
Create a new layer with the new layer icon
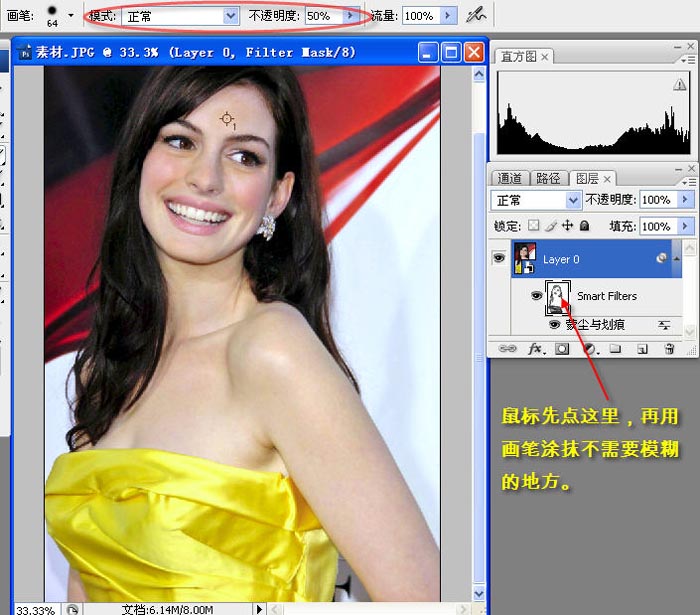[x=642, y=349]
